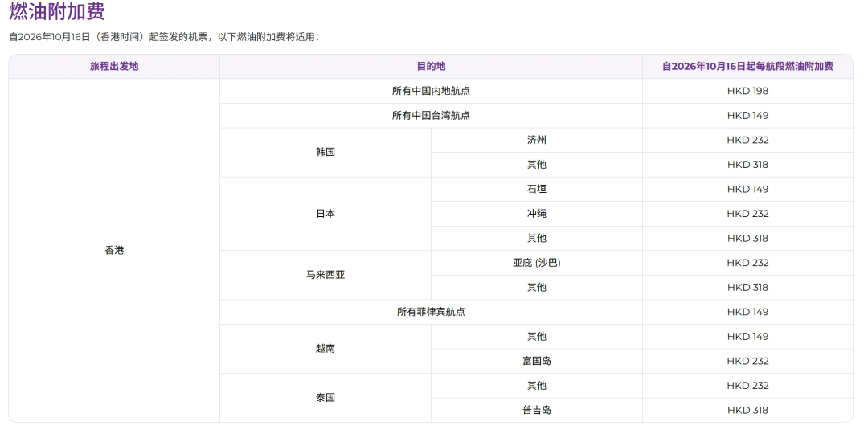This screenshot has width=868, height=430.
Task: Select the 济州 destination cell
Action: pyautogui.click(x=536, y=140)
